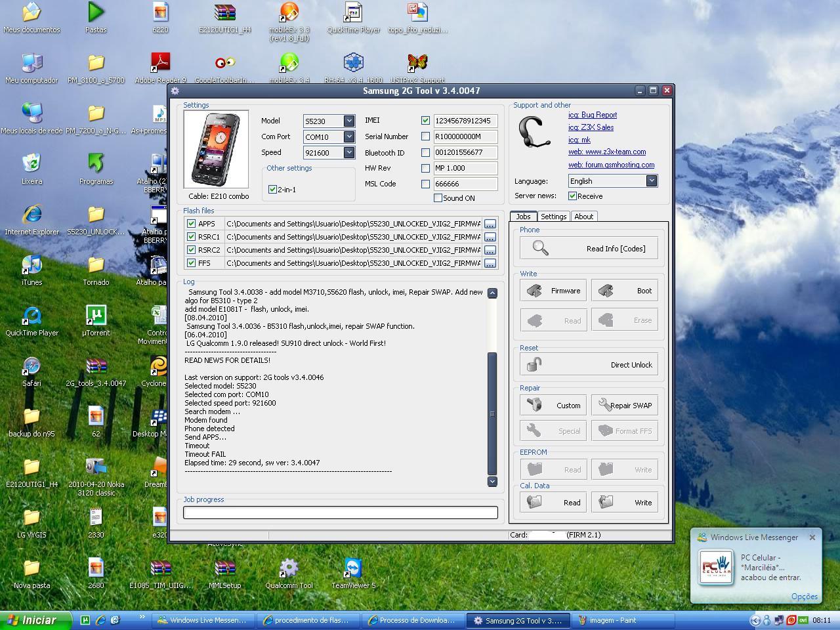Screen dimensions: 840x630
Task: Click the S5230 phone image thumbnail
Action: (216, 150)
